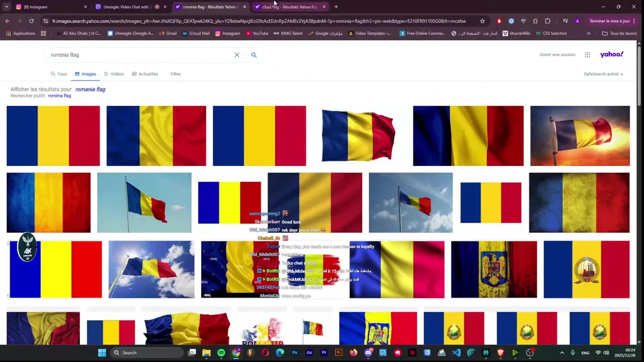Bookmark this page with the star icon
644x362 pixels.
tap(482, 21)
